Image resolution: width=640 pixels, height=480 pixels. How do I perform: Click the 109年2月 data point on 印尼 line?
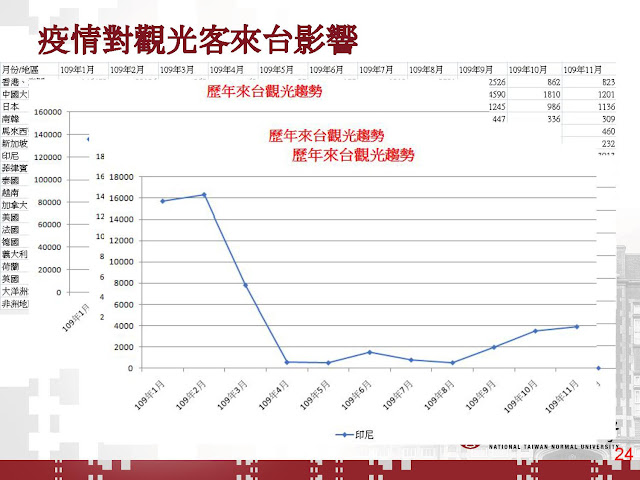click(x=204, y=195)
